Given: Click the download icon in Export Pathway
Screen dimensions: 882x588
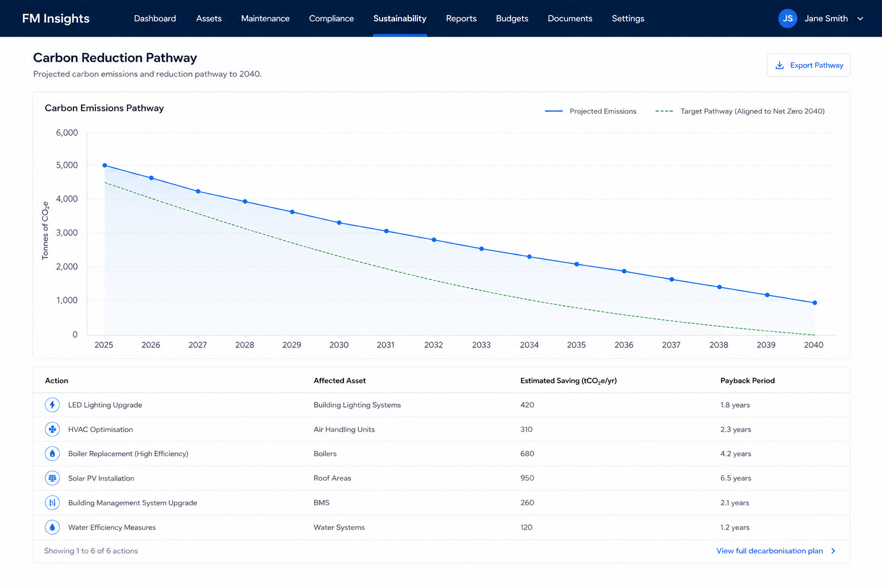Looking at the screenshot, I should click(x=780, y=65).
